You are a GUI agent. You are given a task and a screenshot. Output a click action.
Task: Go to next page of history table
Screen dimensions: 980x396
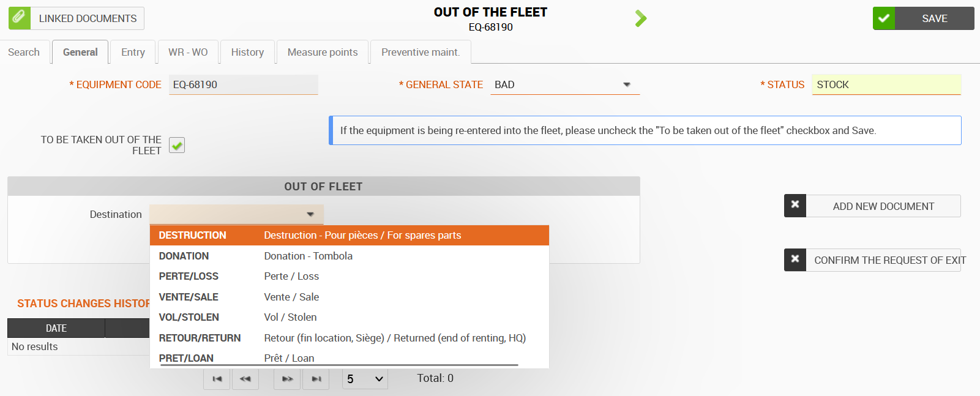coord(287,379)
